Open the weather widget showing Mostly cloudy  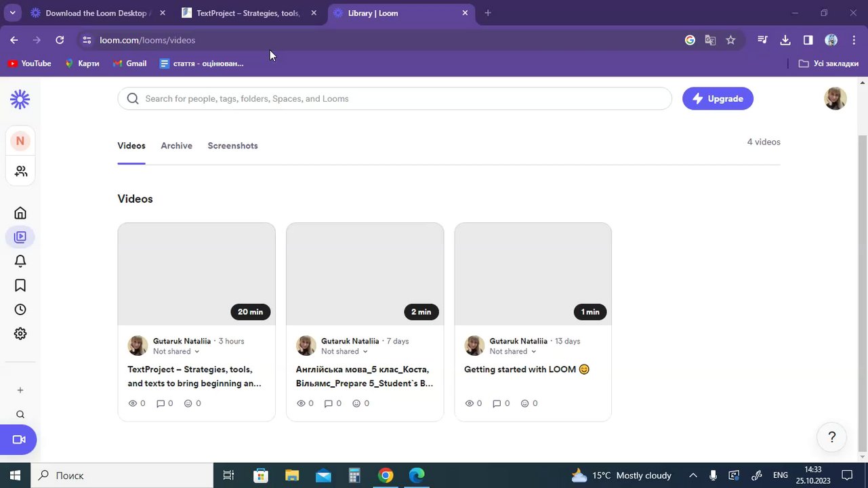point(621,475)
